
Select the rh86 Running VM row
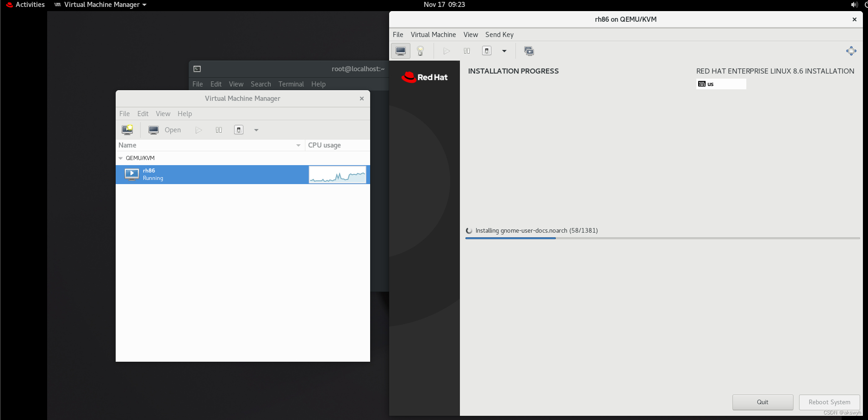point(243,174)
